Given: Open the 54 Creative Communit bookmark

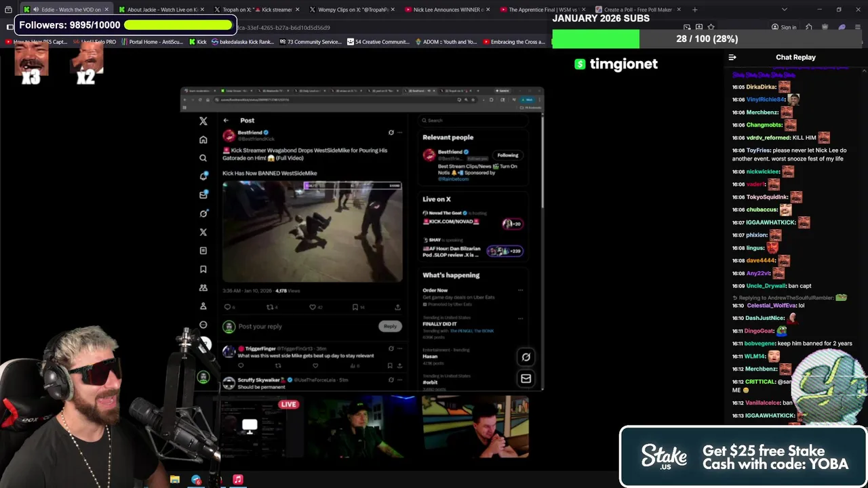Looking at the screenshot, I should tap(378, 42).
